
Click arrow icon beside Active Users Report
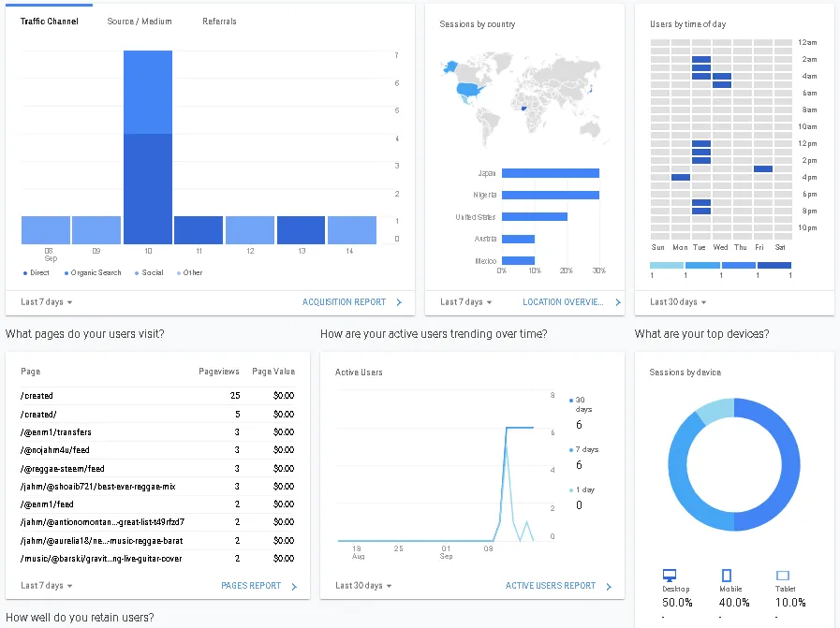[x=609, y=587]
